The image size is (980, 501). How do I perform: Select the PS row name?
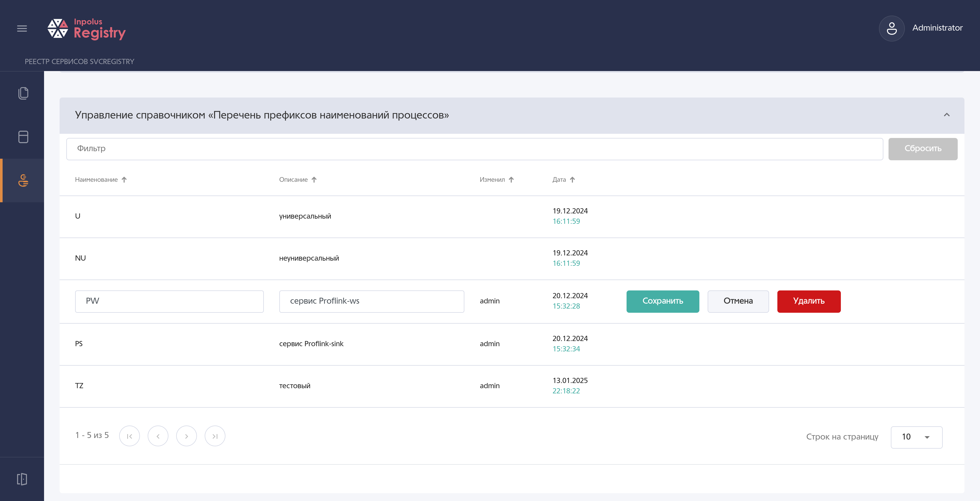coord(79,344)
